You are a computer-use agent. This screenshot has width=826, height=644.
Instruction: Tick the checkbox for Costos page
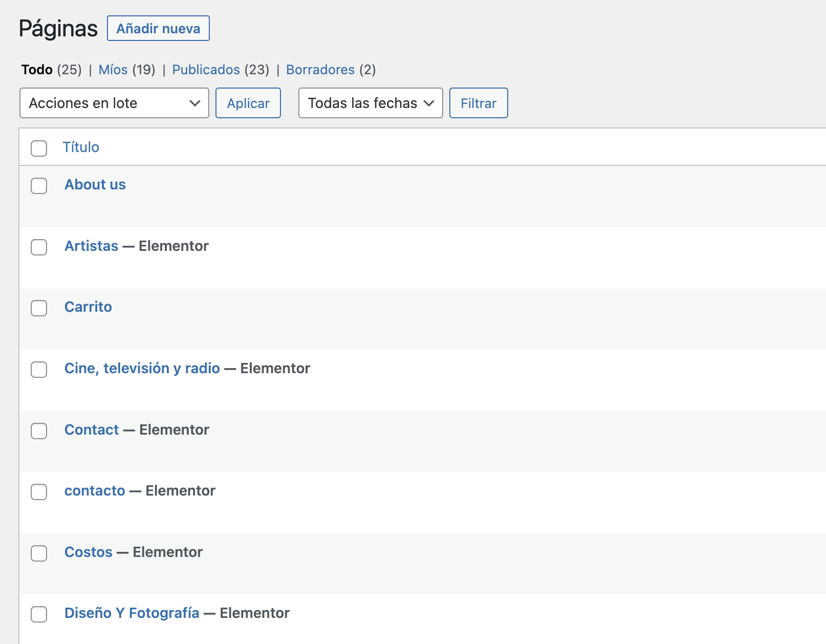[39, 553]
